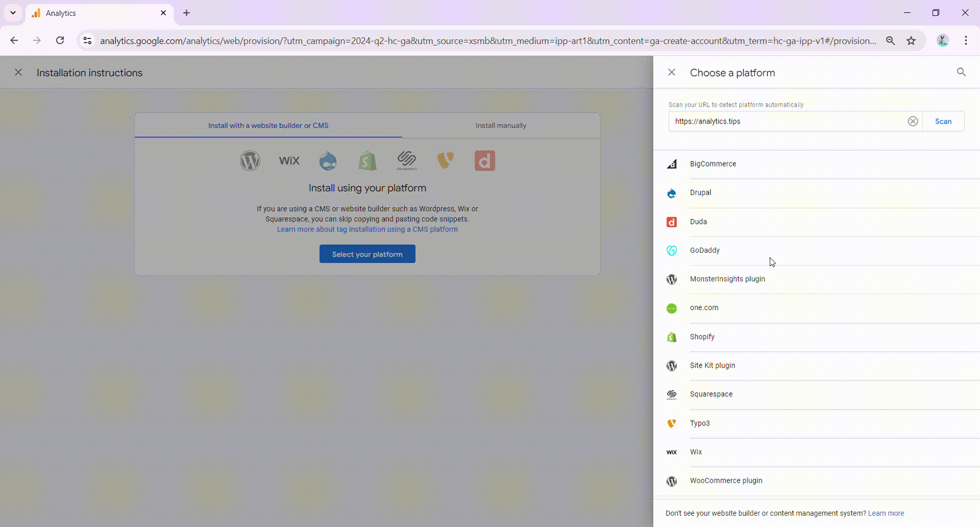The width and height of the screenshot is (980, 527).
Task: Click the Analytics browser tab
Action: pos(100,13)
